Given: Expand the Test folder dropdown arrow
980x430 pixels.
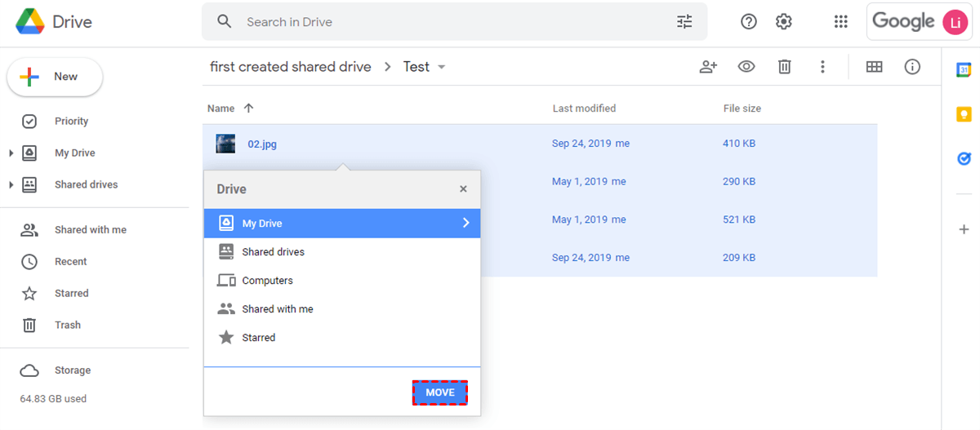Looking at the screenshot, I should (x=442, y=67).
